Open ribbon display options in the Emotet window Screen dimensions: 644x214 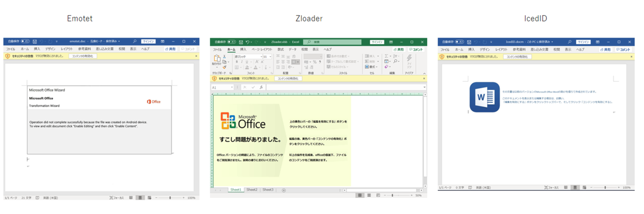click(x=163, y=41)
